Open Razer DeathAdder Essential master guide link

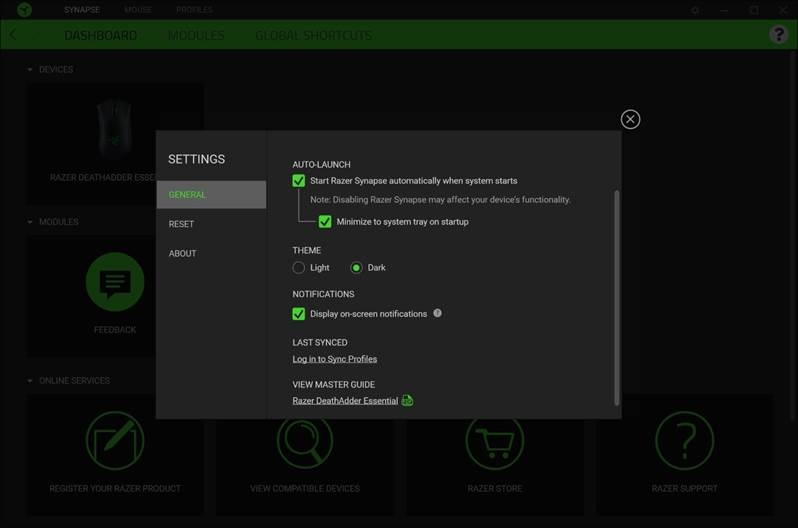(x=345, y=401)
